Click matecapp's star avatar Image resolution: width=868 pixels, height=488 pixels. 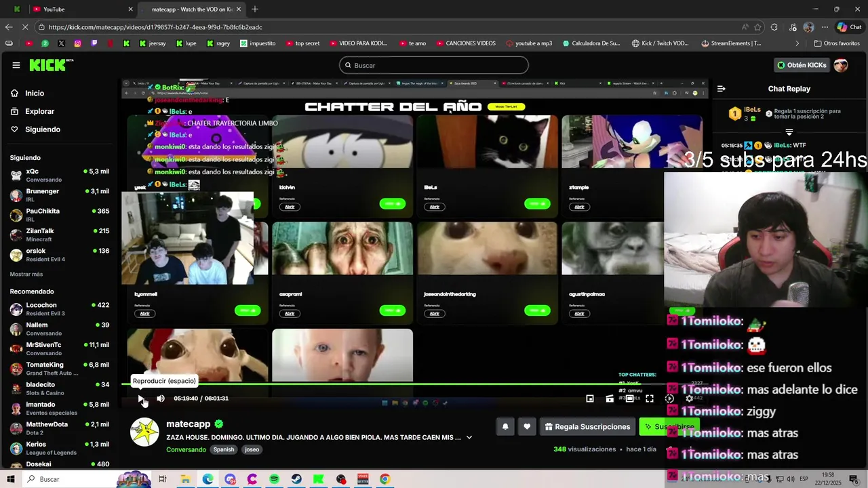tap(144, 432)
